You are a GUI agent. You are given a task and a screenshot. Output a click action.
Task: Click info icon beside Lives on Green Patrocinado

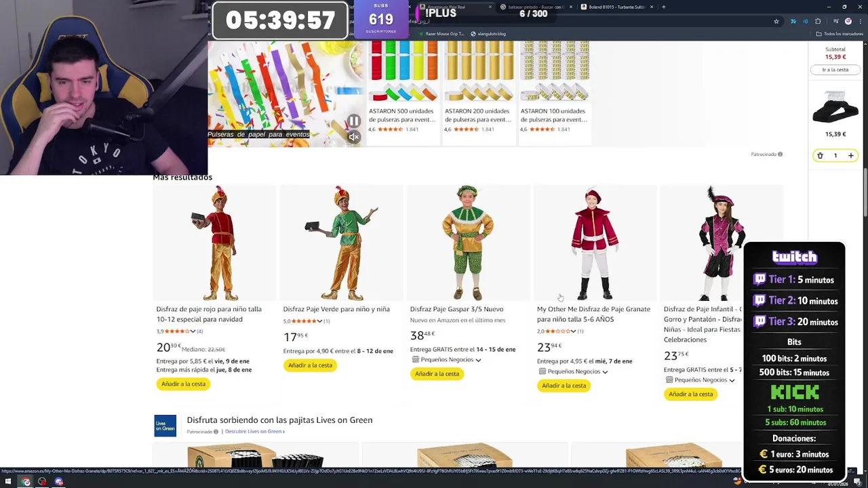(216, 432)
